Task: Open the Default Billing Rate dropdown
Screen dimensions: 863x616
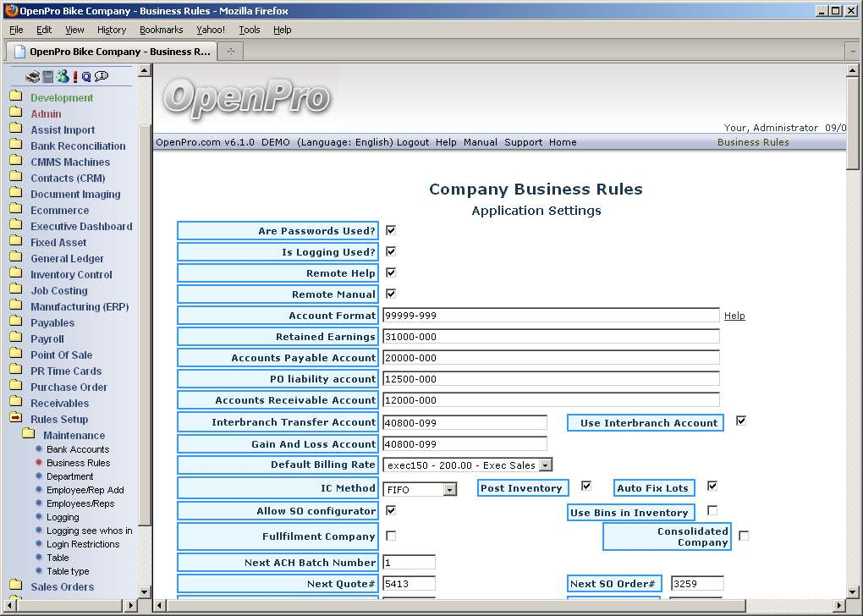Action: (x=545, y=465)
